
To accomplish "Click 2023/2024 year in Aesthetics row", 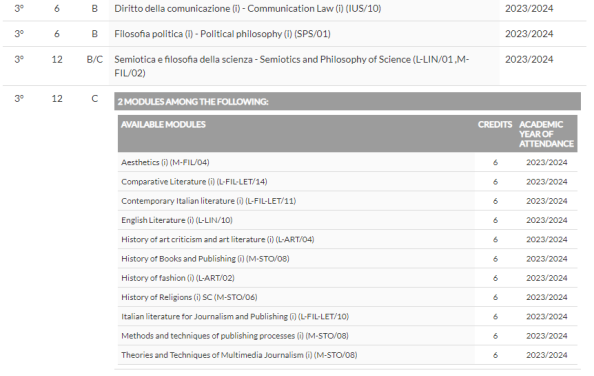I will click(546, 162).
